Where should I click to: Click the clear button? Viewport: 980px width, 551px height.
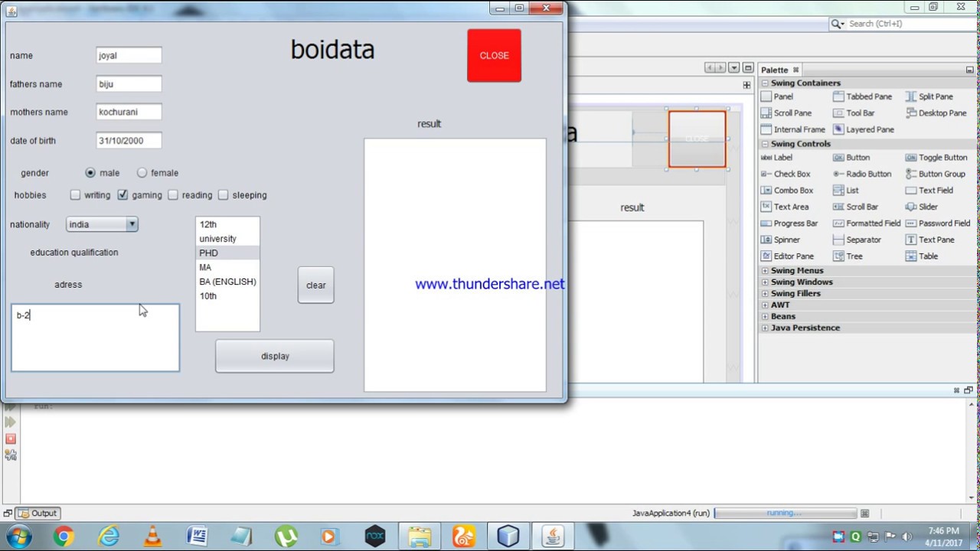point(315,285)
